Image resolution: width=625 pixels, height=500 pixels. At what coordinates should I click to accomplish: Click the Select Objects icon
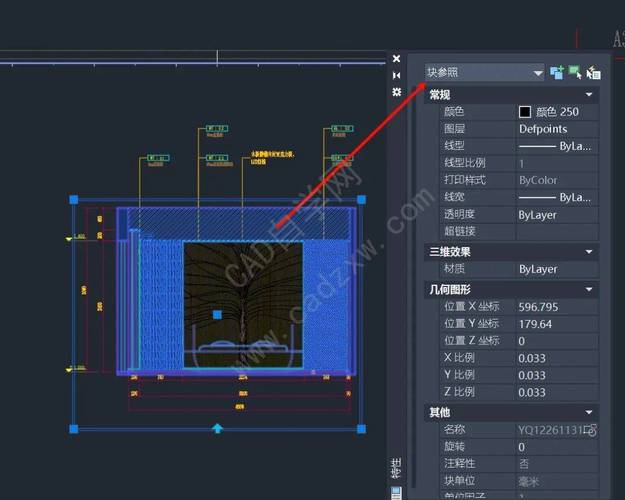pyautogui.click(x=575, y=72)
